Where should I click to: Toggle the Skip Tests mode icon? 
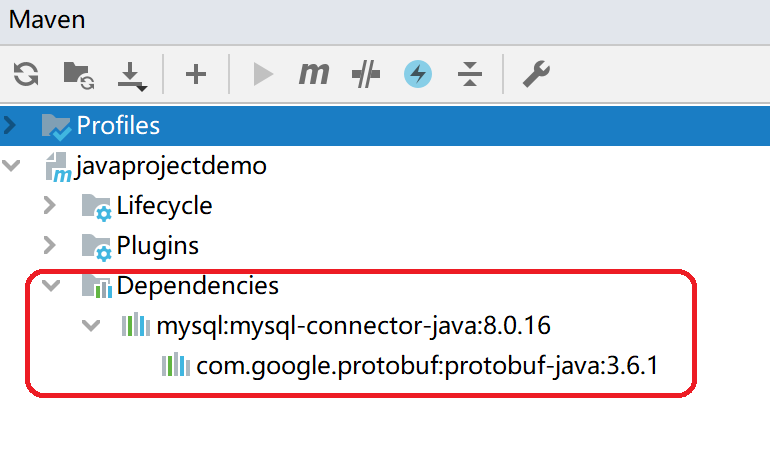(367, 73)
